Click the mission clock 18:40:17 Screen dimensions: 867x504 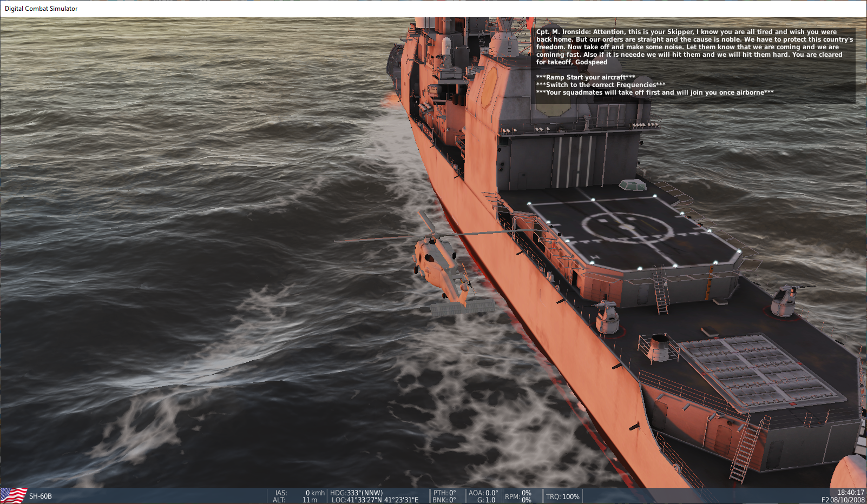click(x=851, y=493)
